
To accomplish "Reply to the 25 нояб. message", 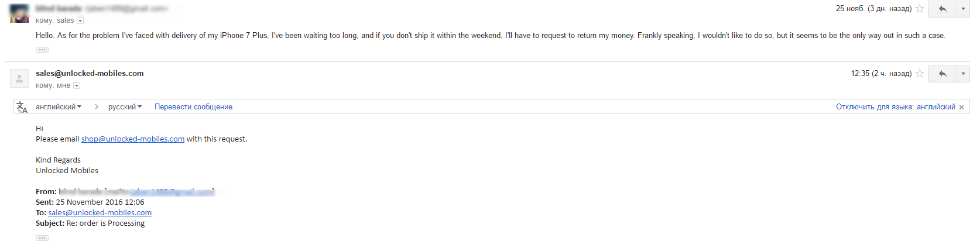I will 943,9.
